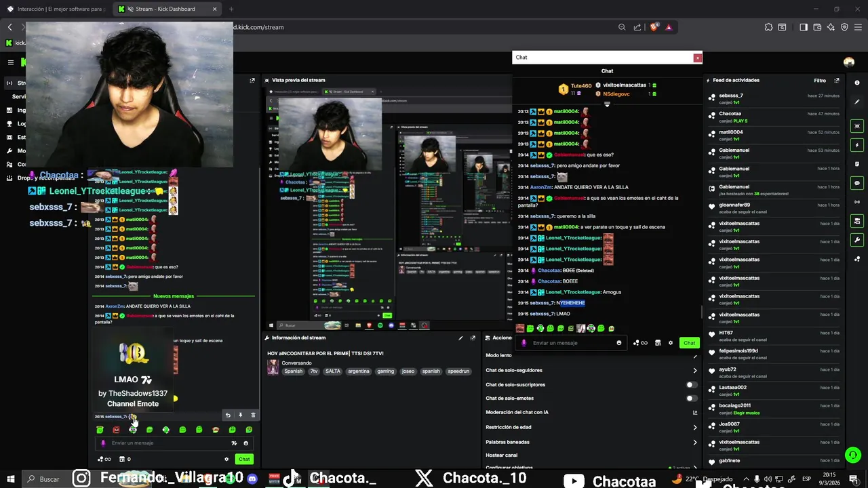
Task: Open a new browser tab
Action: pos(231,9)
